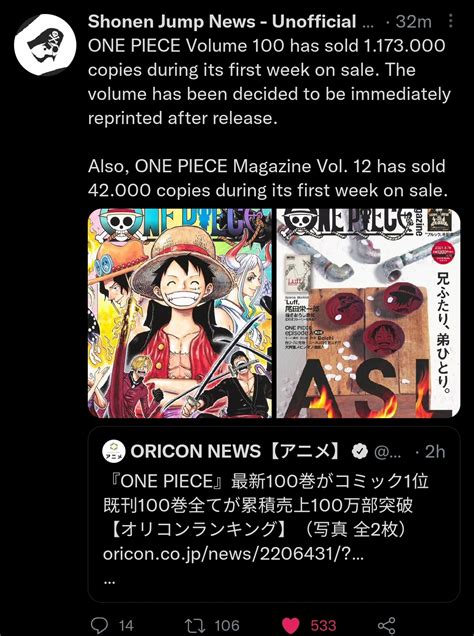The height and width of the screenshot is (636, 474).
Task: Click the Shonen Jump News - Unofficial account name
Action: [222, 21]
